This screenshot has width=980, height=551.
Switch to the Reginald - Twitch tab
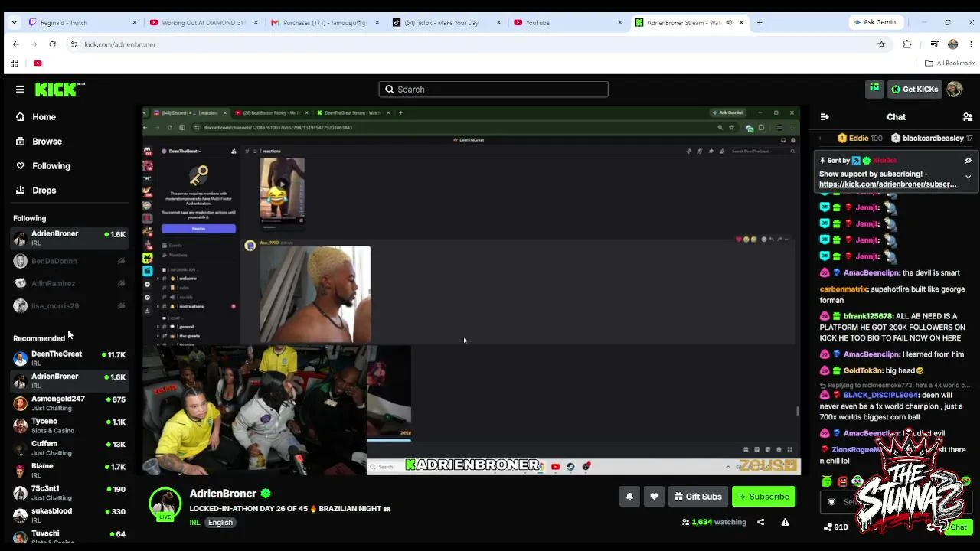tap(81, 23)
